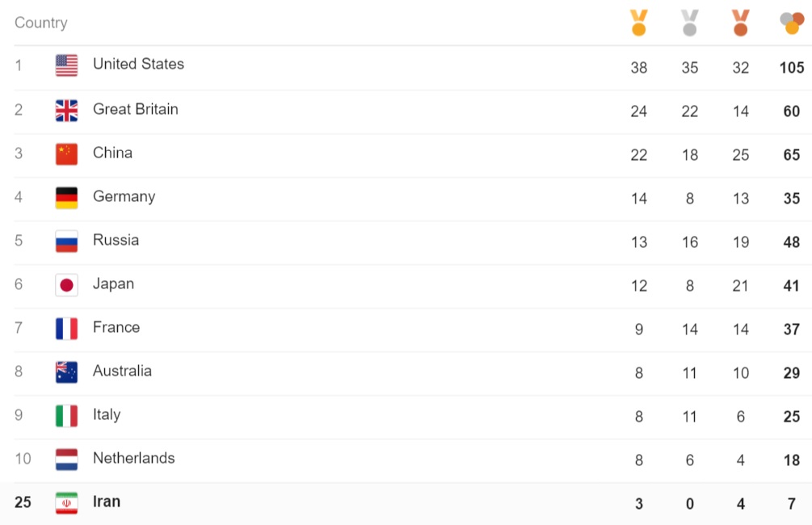Click the total medals column icon
This screenshot has height=525, width=812.
point(792,23)
